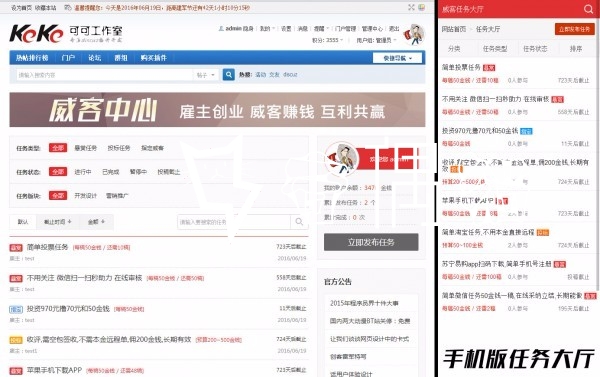Open 管理中心 link
The image size is (600, 377).
coord(372,29)
